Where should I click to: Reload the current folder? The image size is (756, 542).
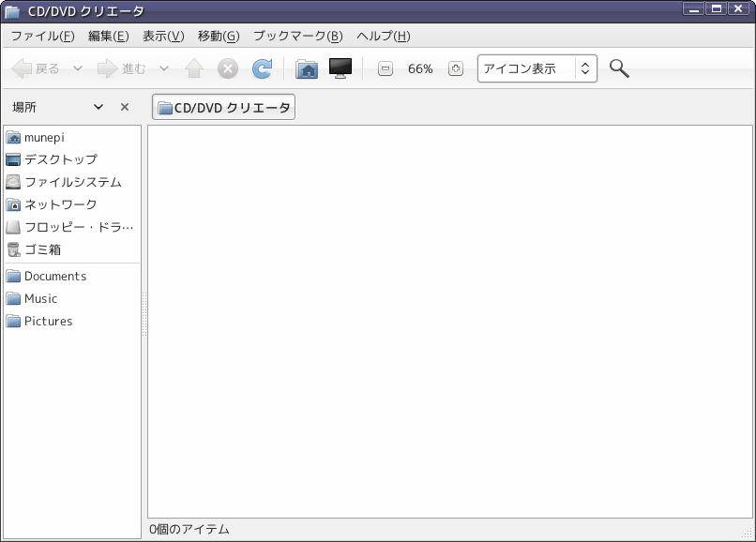click(262, 69)
